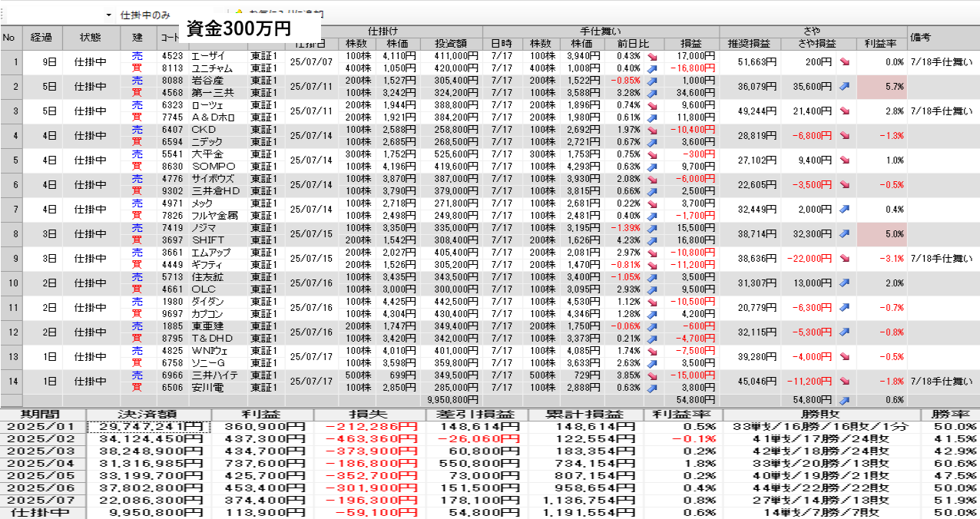Viewport: 980px width, 519px height.
Task: Sort by the 経過 column header
Action: tap(41, 38)
